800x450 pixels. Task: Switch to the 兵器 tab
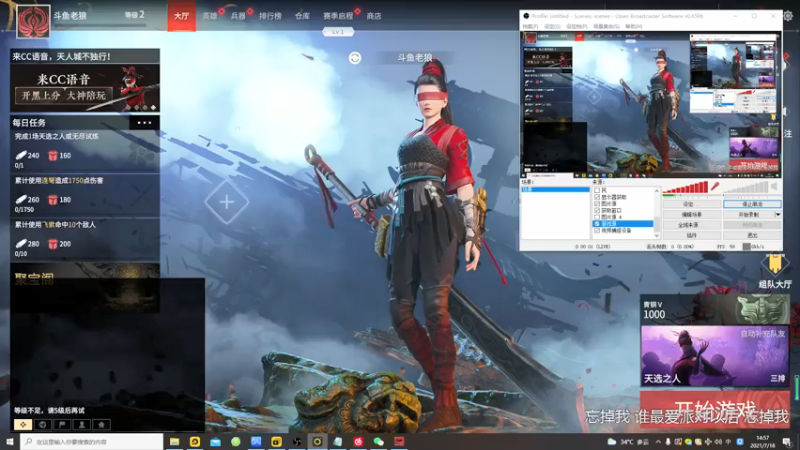238,16
